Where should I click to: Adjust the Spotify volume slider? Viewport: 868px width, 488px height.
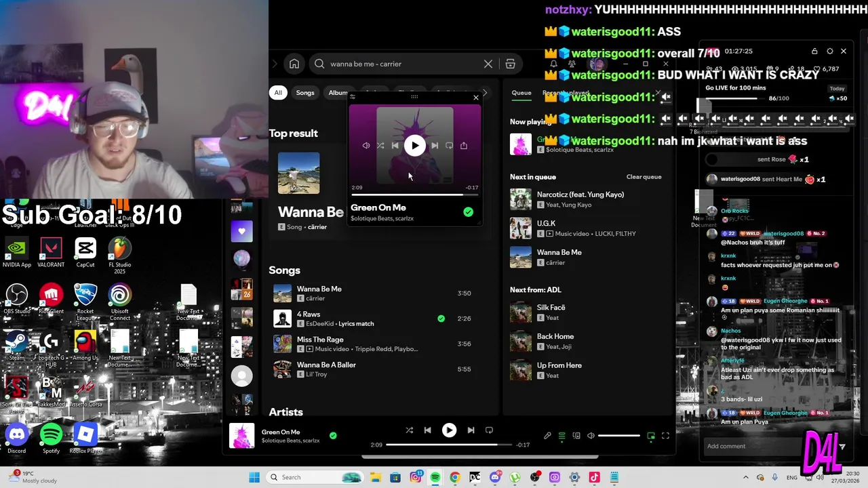618,436
